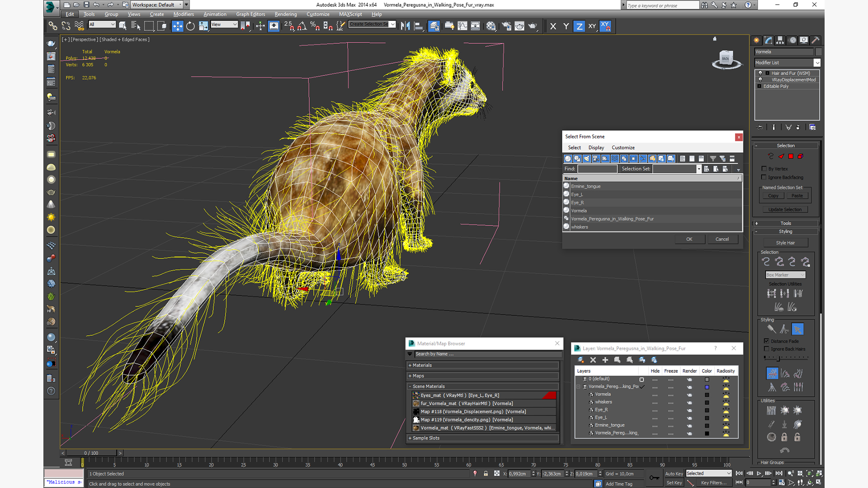Activate Select and Move tool
The height and width of the screenshot is (488, 868).
(x=178, y=26)
